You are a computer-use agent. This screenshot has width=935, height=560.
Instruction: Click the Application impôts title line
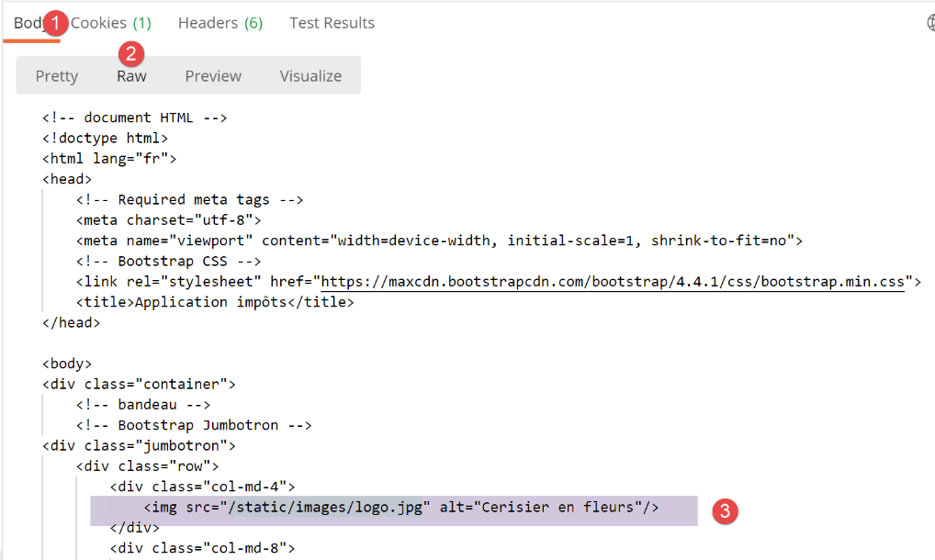point(215,302)
